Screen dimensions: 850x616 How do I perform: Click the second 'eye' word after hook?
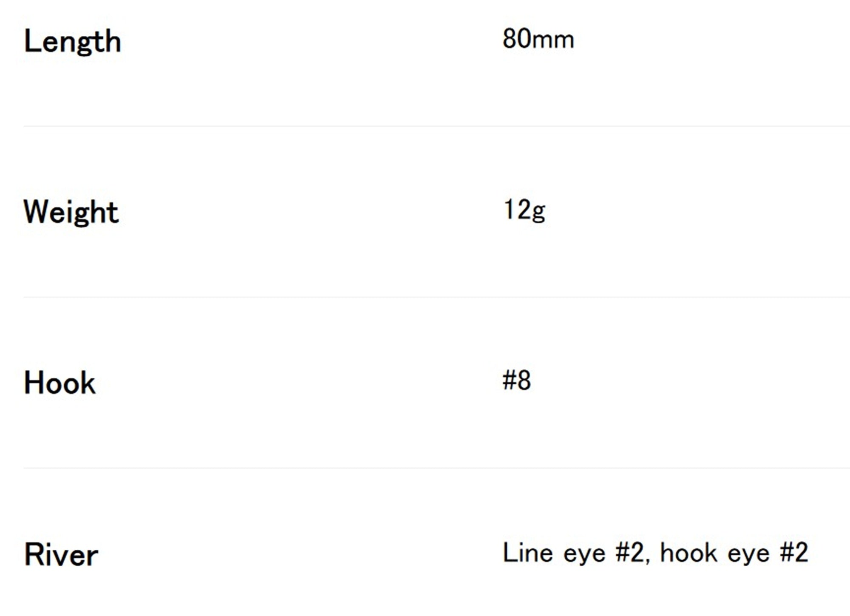[748, 555]
